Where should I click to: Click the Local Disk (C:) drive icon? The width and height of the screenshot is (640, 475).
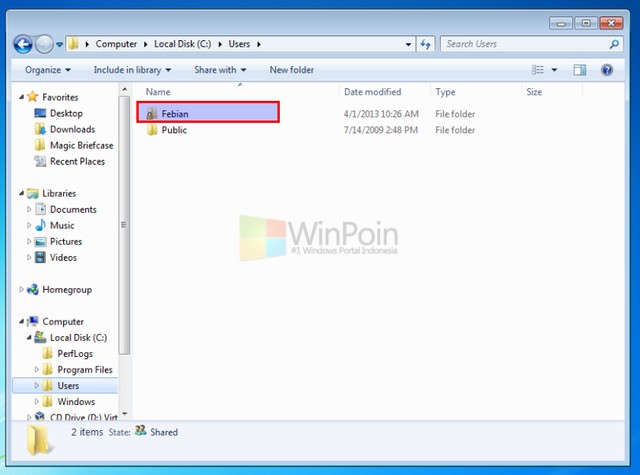coord(40,337)
